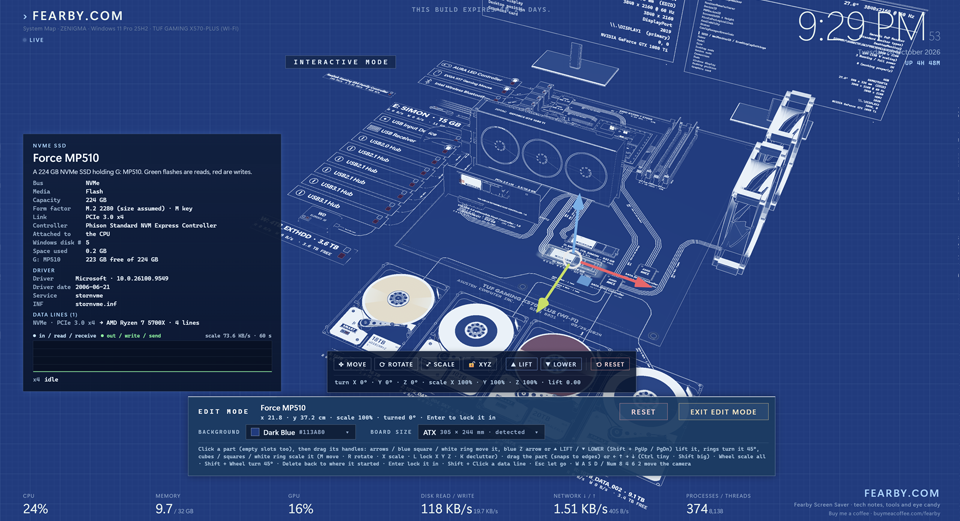
Task: Click the Exit Edit Mode button
Action: 723,412
